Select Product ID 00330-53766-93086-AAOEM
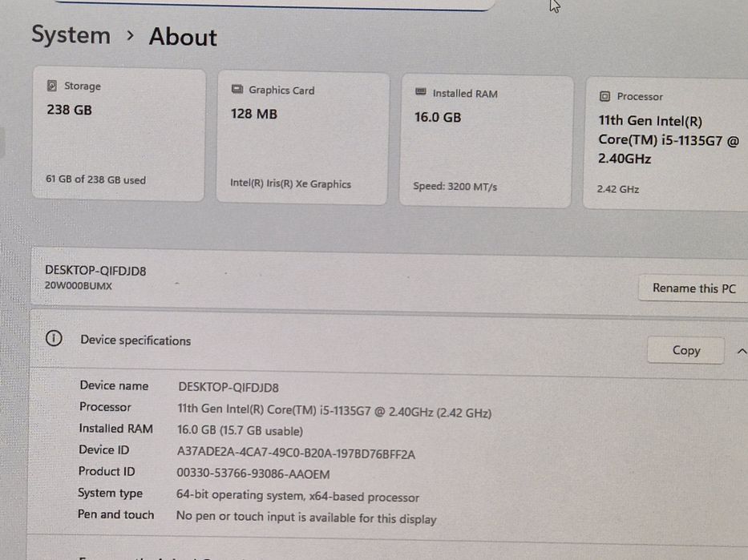This screenshot has width=748, height=560. (x=253, y=473)
